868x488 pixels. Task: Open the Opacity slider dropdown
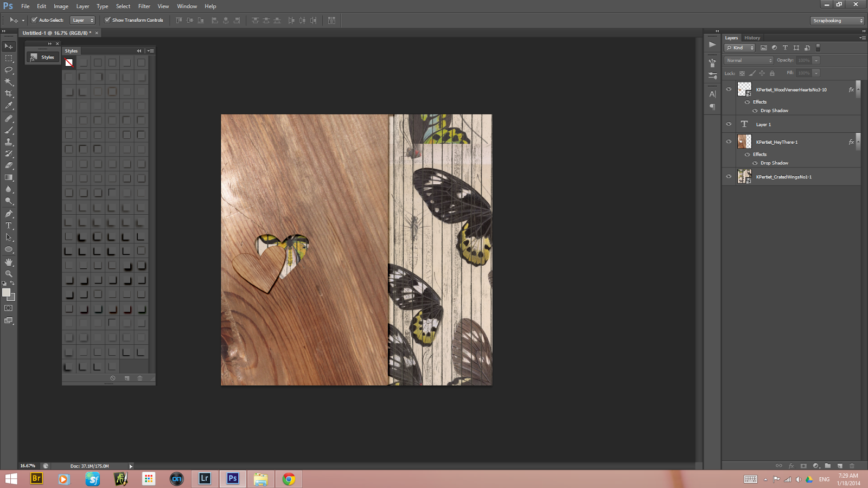(816, 60)
